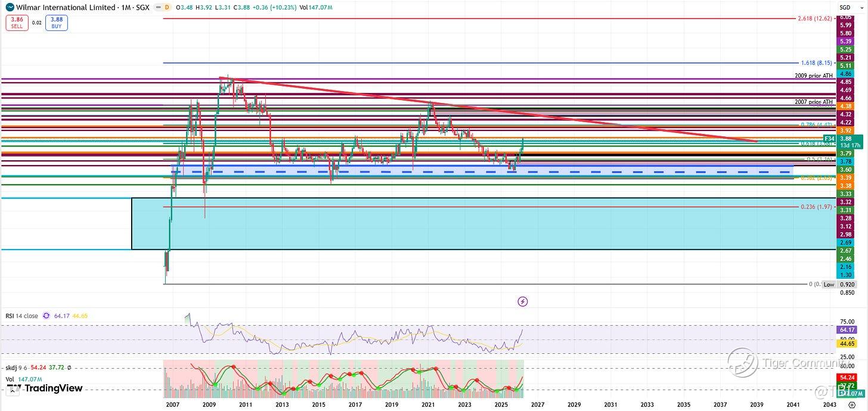The height and width of the screenshot is (411, 868).
Task: Select the 0.236 (1.97) Fibonacci label
Action: 816,207
